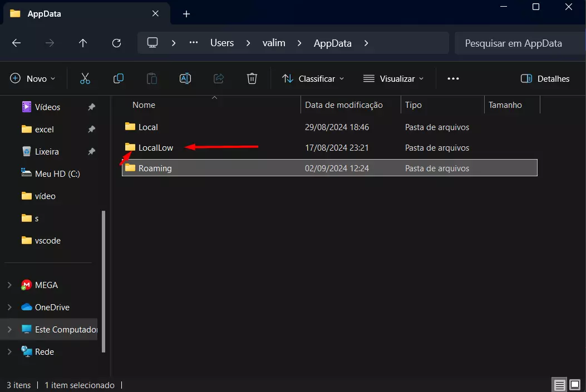Open the Novo dropdown menu
The width and height of the screenshot is (586, 392).
point(33,78)
